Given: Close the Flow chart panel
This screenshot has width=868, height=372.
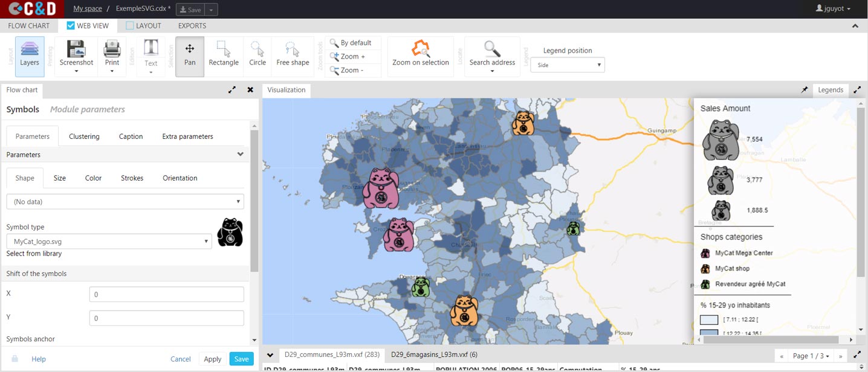Looking at the screenshot, I should point(250,90).
